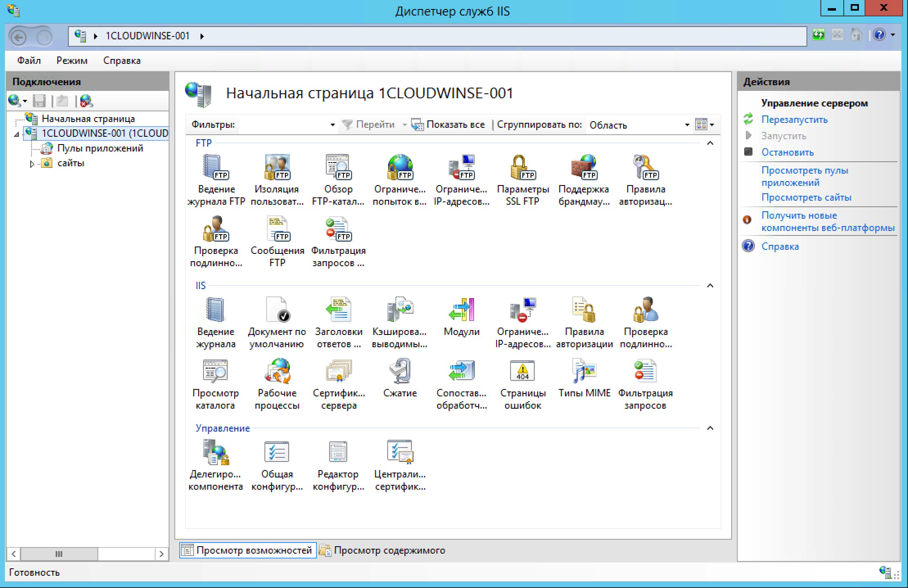This screenshot has height=588, width=908.
Task: Open FTP firewall support (Поддержка брандмау...)
Action: coord(584,180)
